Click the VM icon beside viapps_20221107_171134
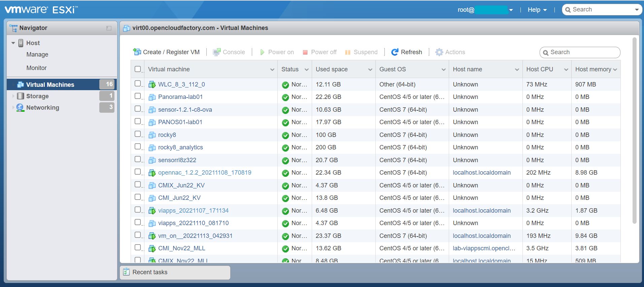This screenshot has width=644, height=287. point(152,211)
